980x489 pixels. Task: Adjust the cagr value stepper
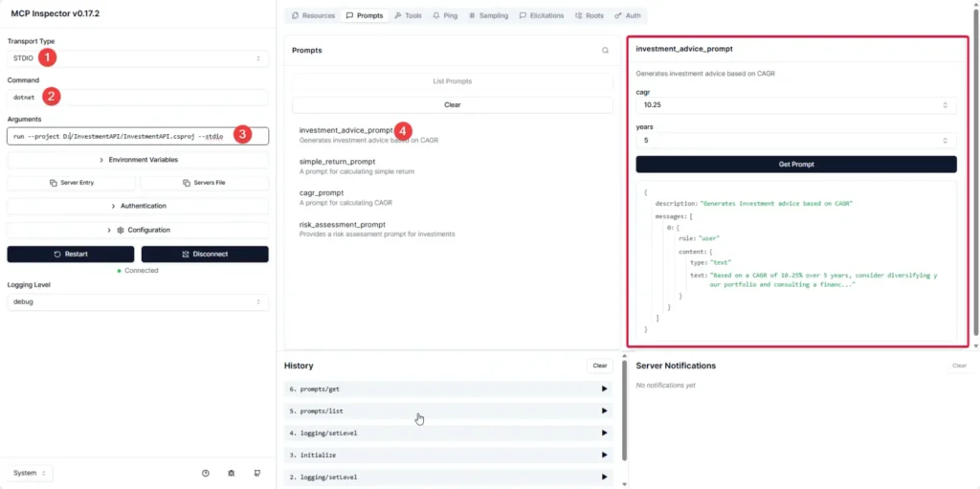[x=945, y=105]
